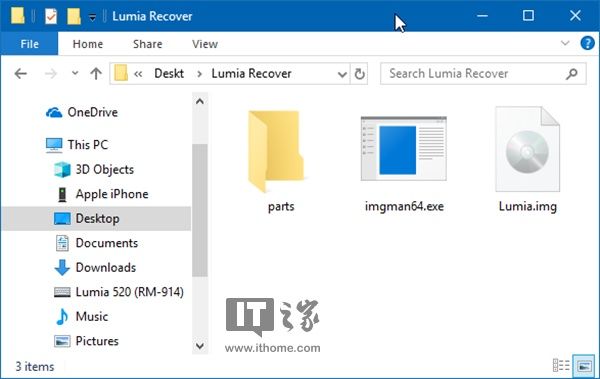Switch to the Home ribbon tab
The height and width of the screenshot is (379, 600).
click(x=88, y=44)
